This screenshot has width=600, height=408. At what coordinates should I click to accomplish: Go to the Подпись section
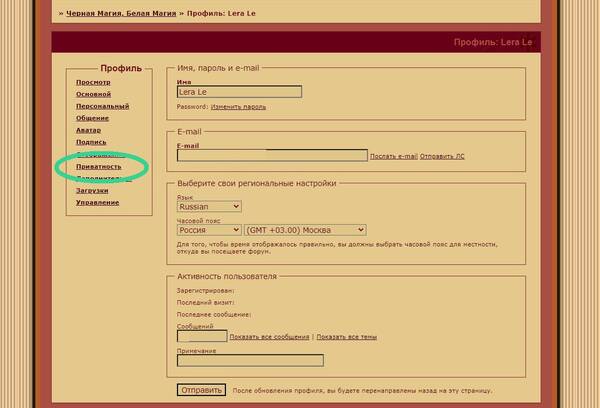[x=91, y=142]
